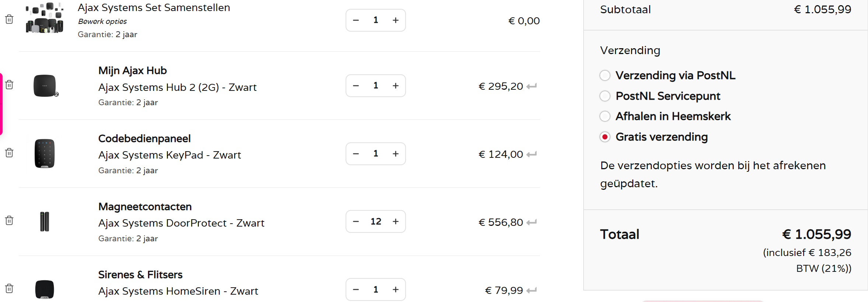Choose PostNL Servicepunt delivery option

point(605,96)
